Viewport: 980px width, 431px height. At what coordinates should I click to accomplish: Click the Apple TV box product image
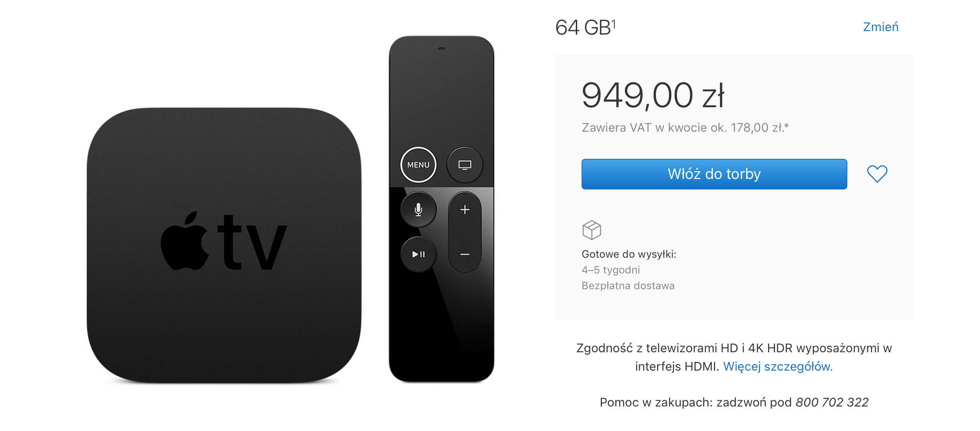[x=224, y=245]
